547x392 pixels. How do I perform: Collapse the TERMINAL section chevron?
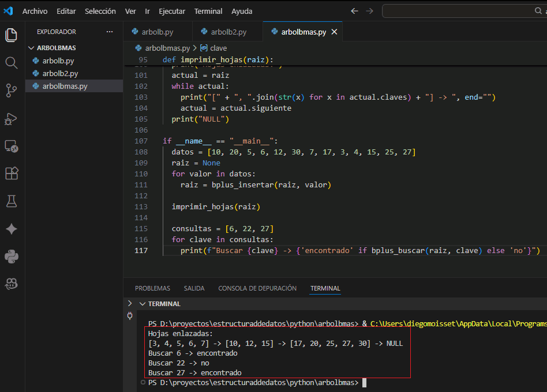[142, 304]
